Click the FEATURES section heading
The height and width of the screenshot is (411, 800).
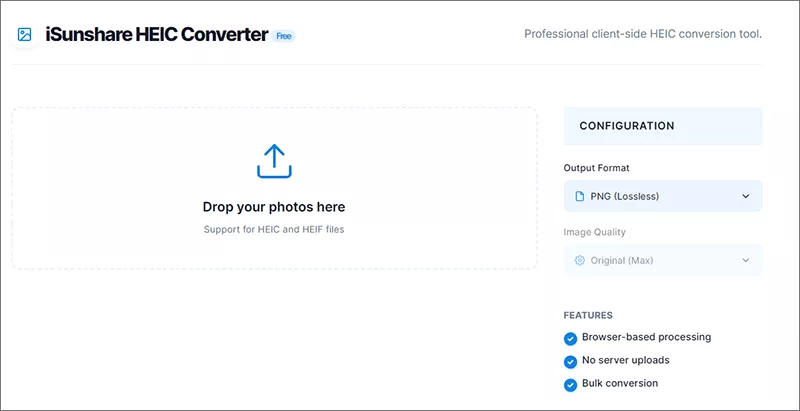coord(588,315)
